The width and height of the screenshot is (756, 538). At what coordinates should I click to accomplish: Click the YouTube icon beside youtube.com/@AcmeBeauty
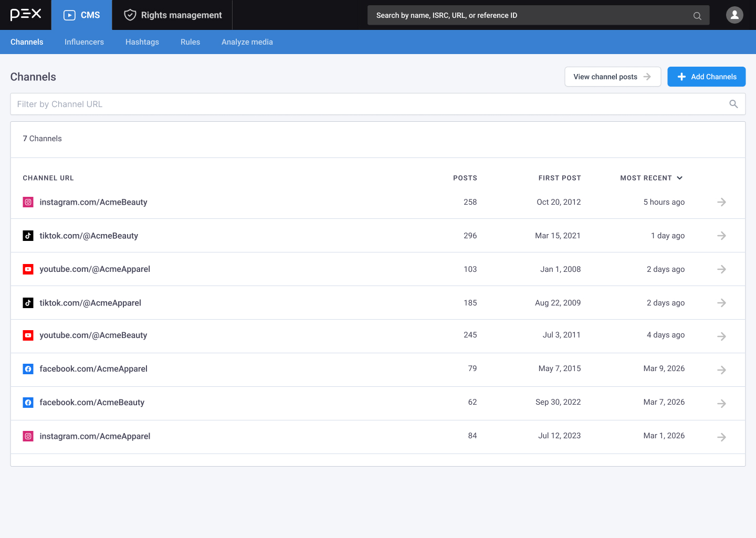28,335
